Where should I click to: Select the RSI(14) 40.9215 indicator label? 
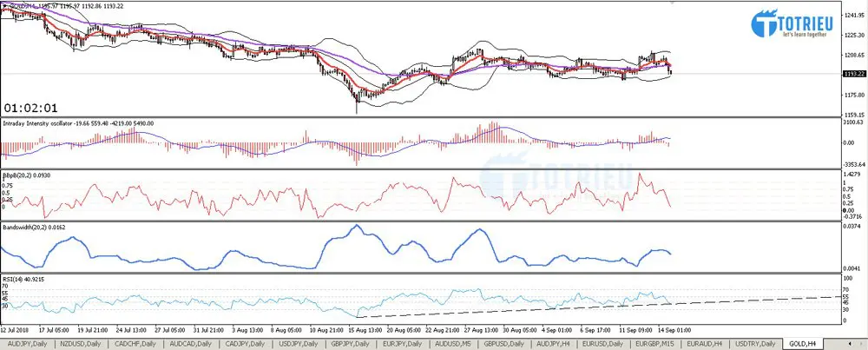pyautogui.click(x=23, y=280)
